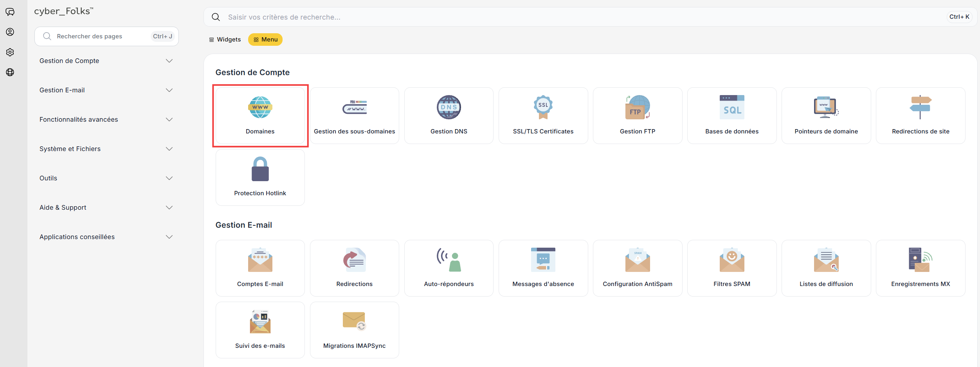Expand Gestion de Compte in the sidebar

(106, 61)
